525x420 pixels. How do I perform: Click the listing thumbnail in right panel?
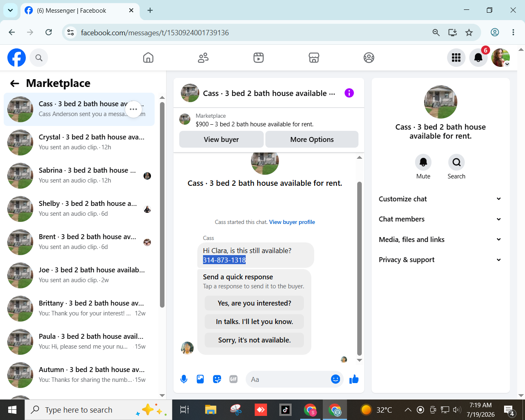[x=441, y=102]
